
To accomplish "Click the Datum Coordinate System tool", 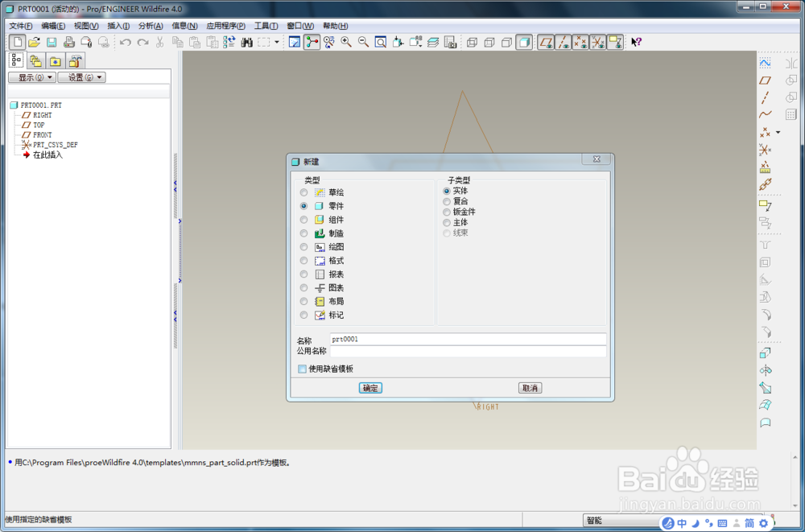I will [765, 150].
